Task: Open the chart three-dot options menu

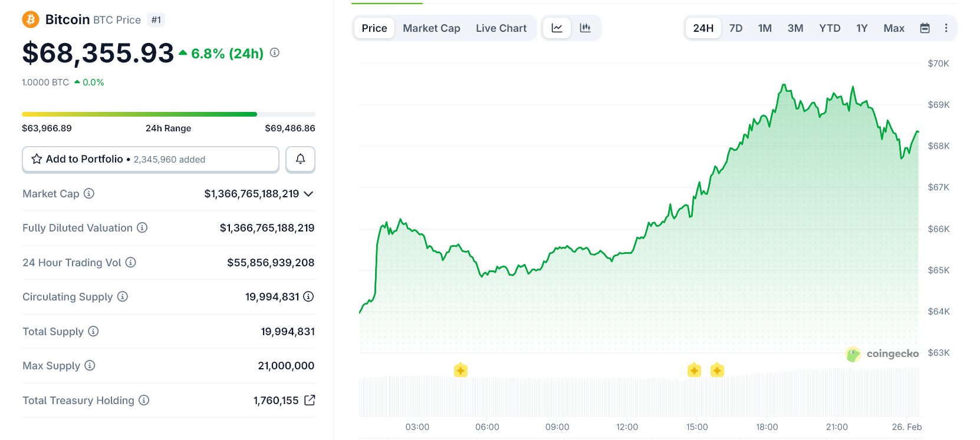Action: (946, 28)
